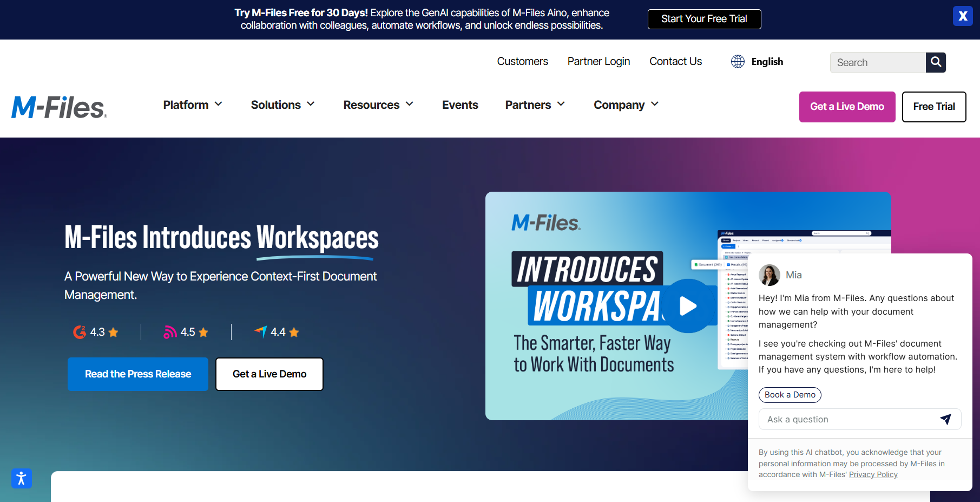
Task: Open the Privacy Policy link
Action: click(x=873, y=474)
